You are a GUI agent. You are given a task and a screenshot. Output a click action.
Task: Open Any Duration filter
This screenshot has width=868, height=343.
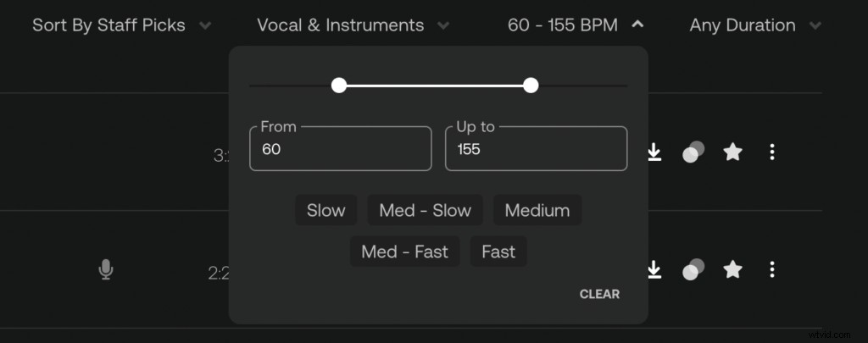[x=755, y=25]
